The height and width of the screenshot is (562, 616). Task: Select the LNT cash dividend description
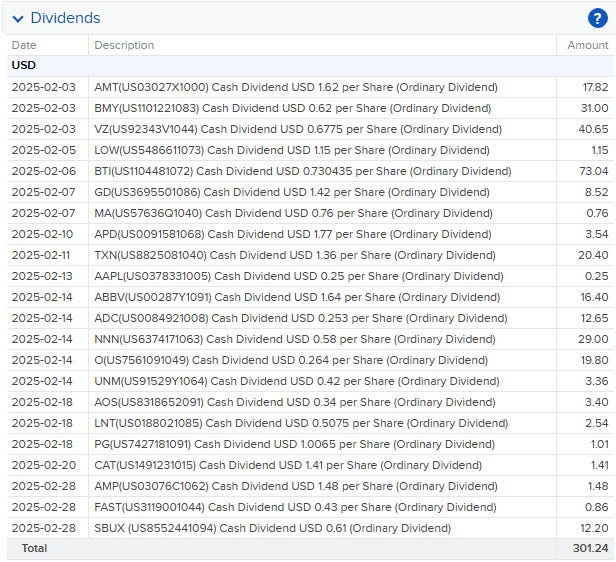pyautogui.click(x=301, y=423)
